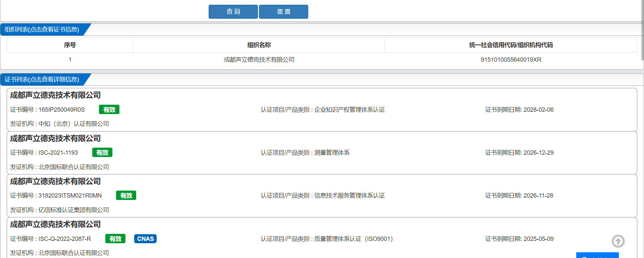Image resolution: width=644 pixels, height=258 pixels.
Task: Click the scroll-to-top arrow icon
Action: point(618,241)
